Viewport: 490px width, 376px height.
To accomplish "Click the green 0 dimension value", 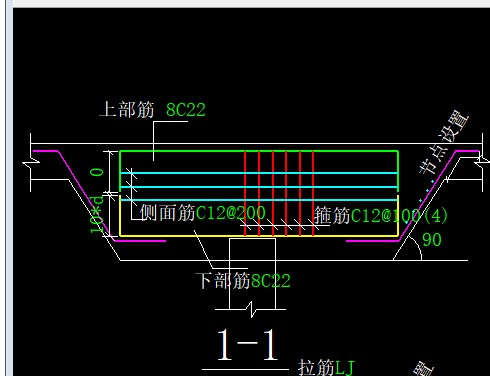I will tap(97, 172).
